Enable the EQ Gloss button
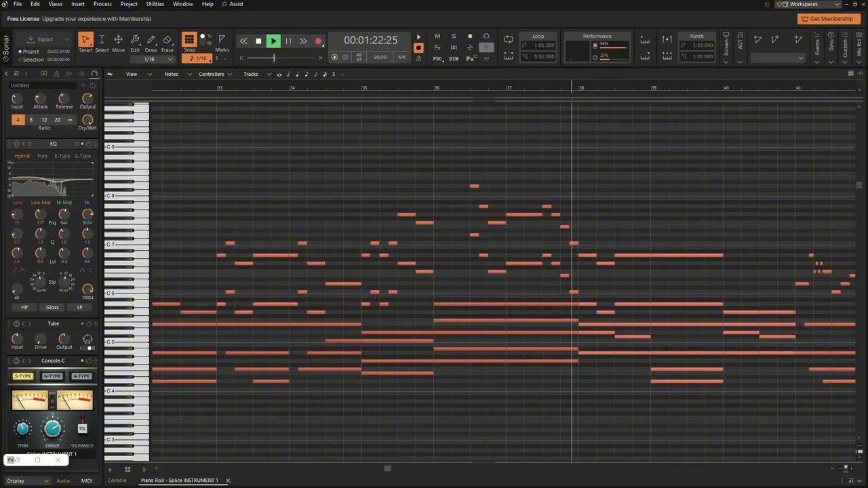The height and width of the screenshot is (488, 868). pyautogui.click(x=52, y=307)
